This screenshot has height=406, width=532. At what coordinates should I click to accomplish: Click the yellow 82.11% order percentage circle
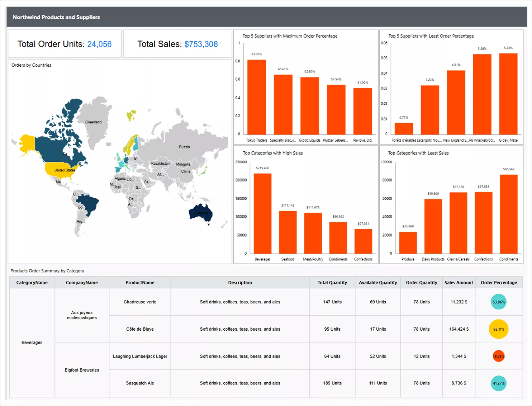coord(498,329)
